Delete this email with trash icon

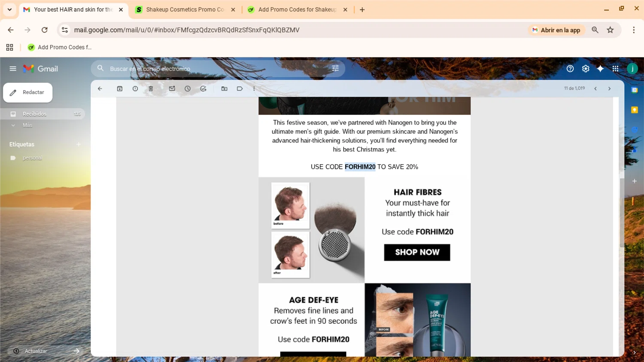click(151, 88)
